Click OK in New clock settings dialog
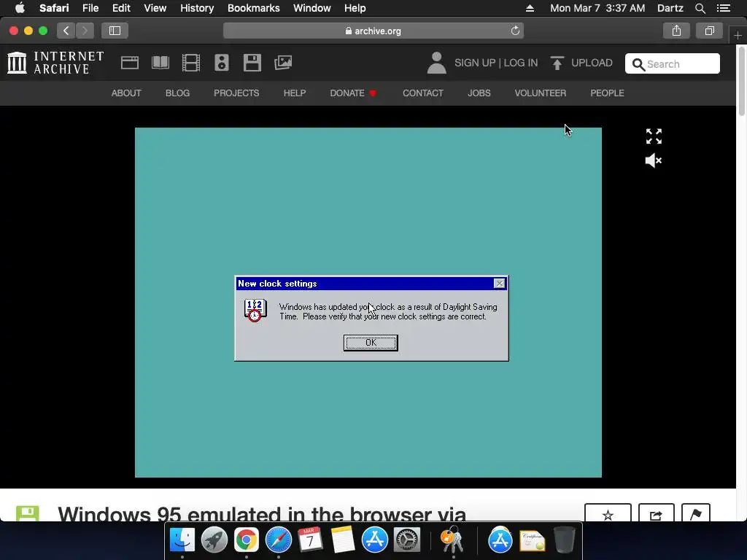 click(371, 343)
